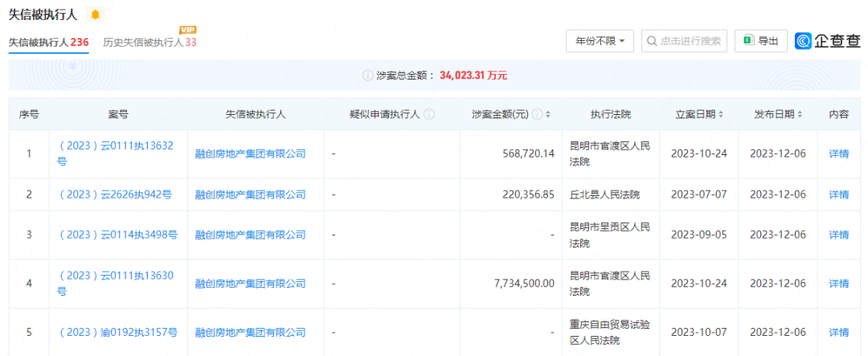Image resolution: width=868 pixels, height=356 pixels.
Task: Open case (2023)云0114执3498号
Action: click(117, 235)
